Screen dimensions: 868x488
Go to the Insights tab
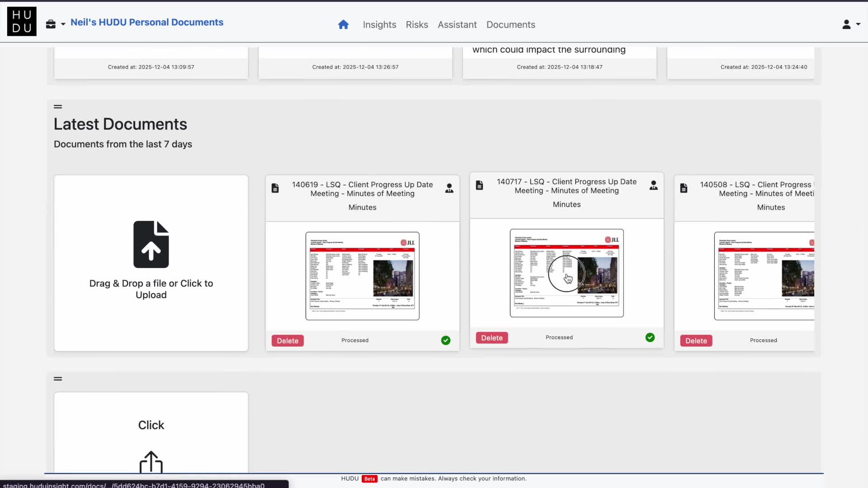coord(379,24)
